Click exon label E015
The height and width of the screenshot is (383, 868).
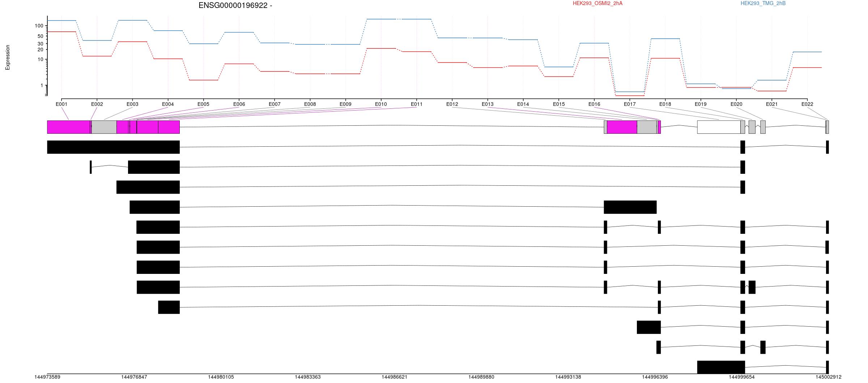(559, 104)
